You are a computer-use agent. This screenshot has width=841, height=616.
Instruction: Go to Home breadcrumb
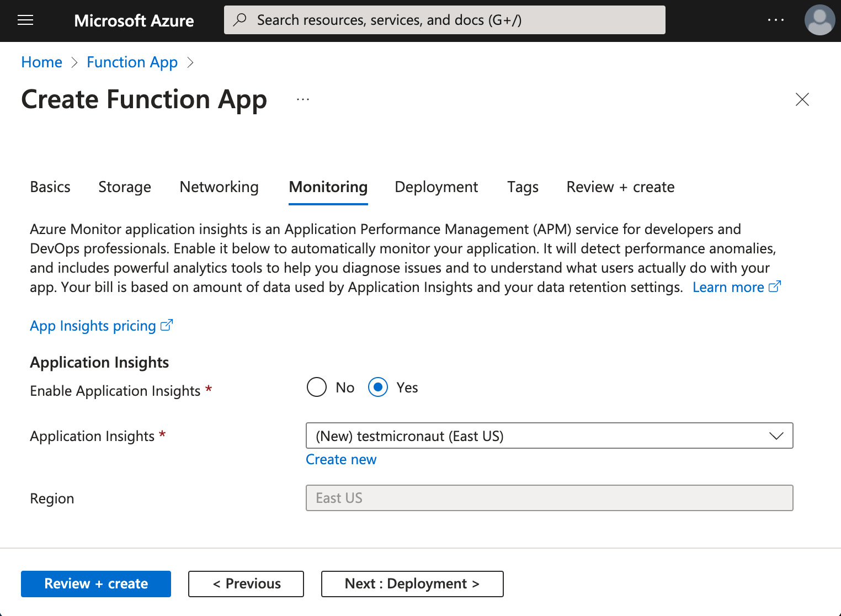(42, 62)
